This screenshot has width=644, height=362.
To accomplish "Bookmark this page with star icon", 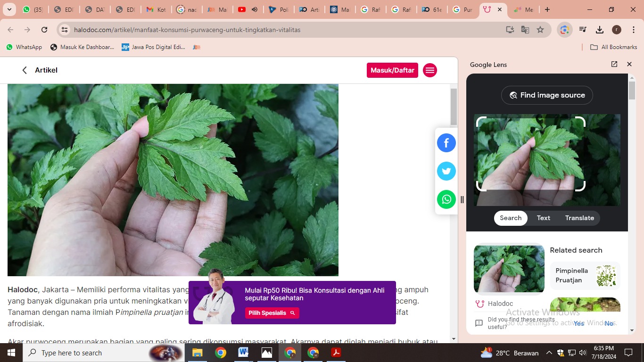I will 540,30.
